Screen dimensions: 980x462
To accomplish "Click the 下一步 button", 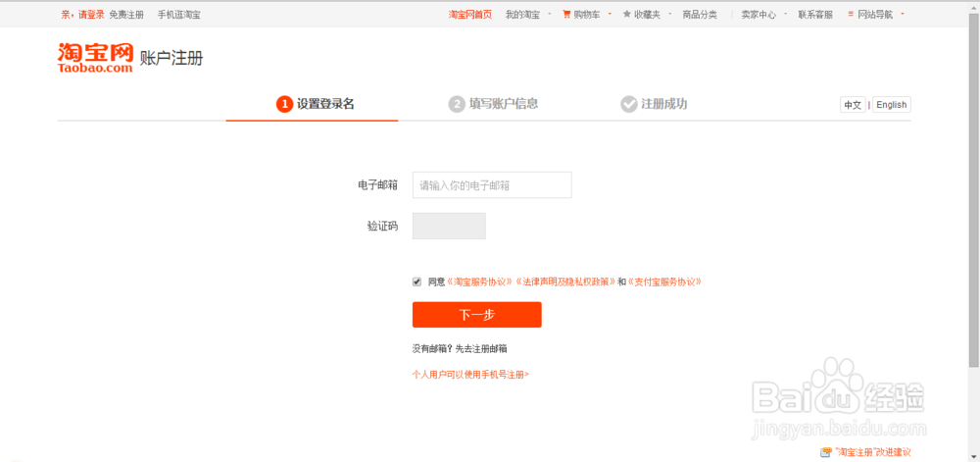I will point(477,315).
